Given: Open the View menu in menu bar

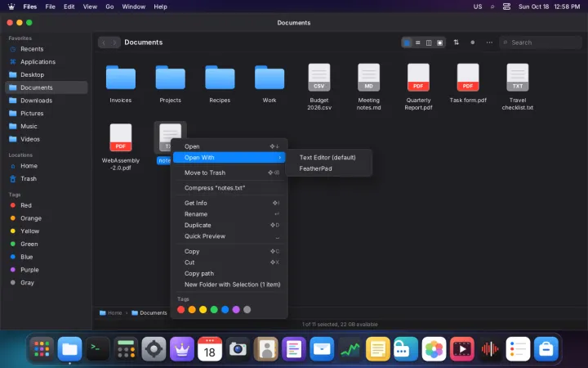Looking at the screenshot, I should (90, 7).
